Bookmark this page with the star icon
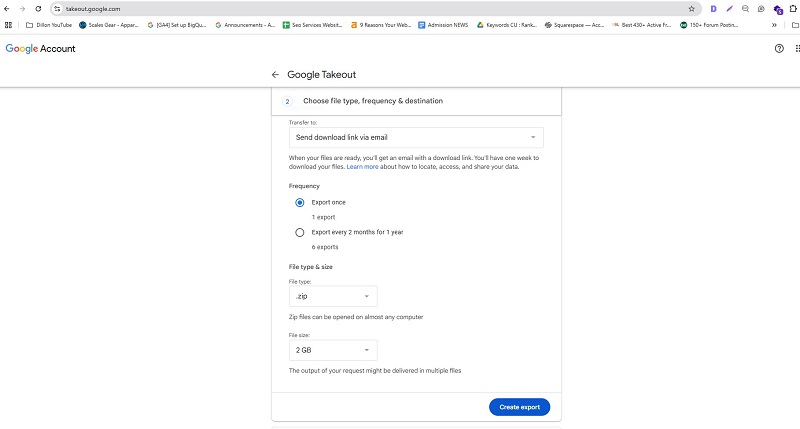Image resolution: width=800 pixels, height=429 pixels. (x=691, y=8)
